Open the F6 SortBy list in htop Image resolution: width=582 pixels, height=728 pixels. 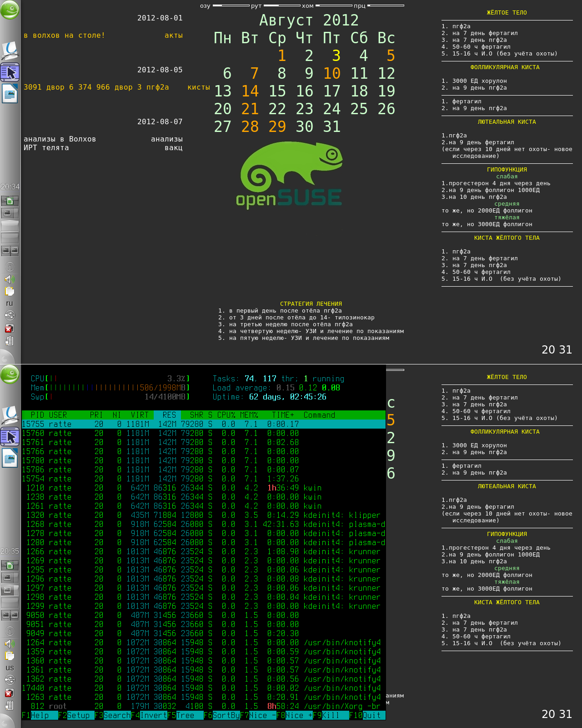pos(226,715)
